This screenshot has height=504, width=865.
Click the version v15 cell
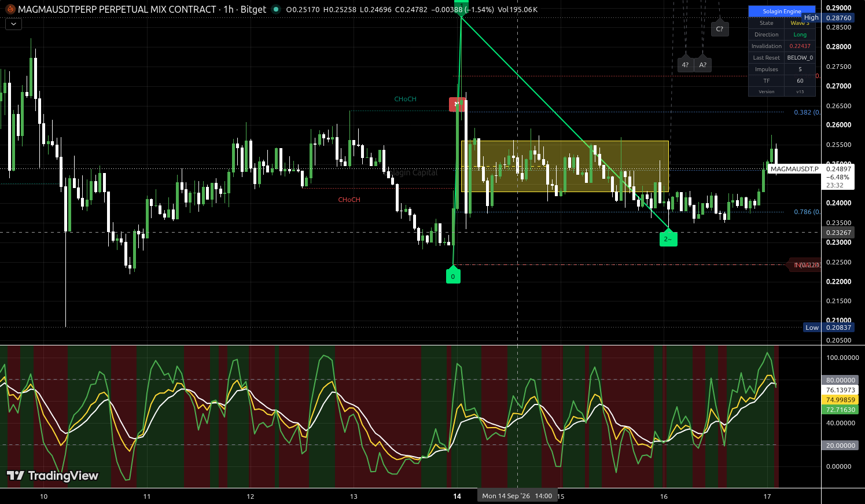click(800, 92)
